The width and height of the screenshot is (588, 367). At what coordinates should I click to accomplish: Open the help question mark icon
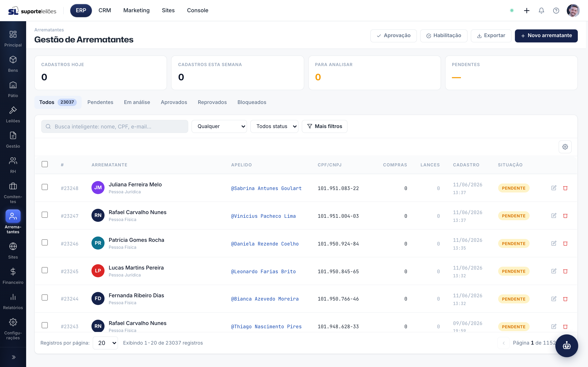556,10
